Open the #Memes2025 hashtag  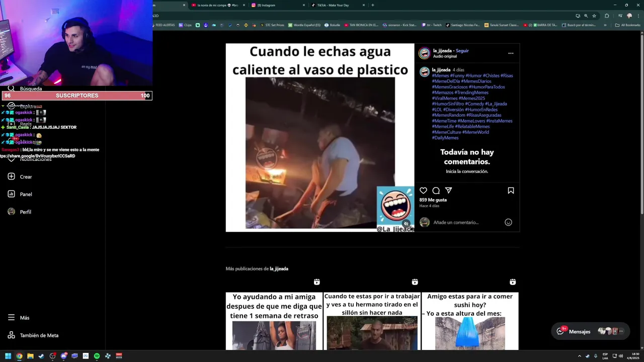[x=472, y=98]
